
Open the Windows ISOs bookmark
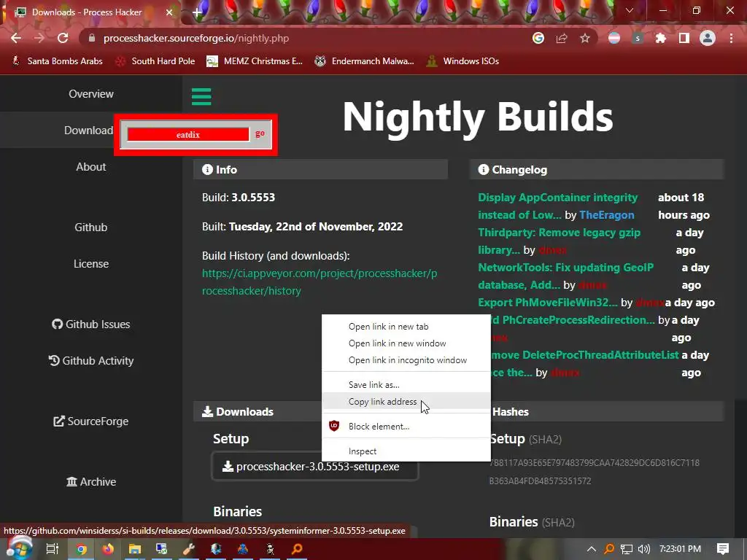coord(462,61)
